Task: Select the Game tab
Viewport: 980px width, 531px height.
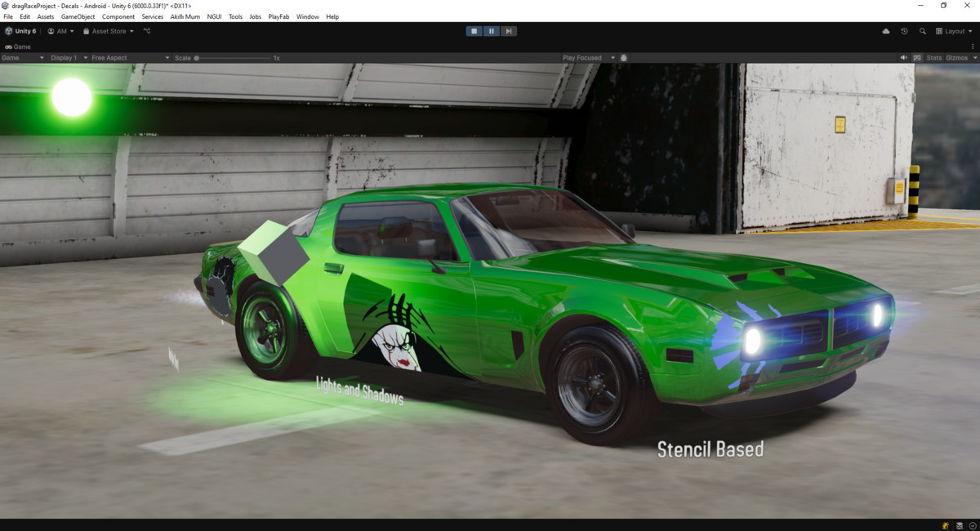Action: (18, 47)
